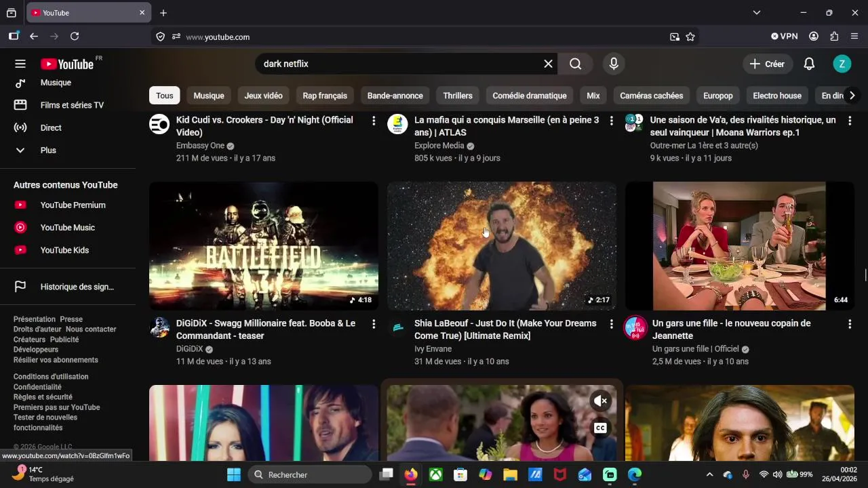Screen dimensions: 868x488
Task: Select the Rap français filter chip
Action: [325, 96]
